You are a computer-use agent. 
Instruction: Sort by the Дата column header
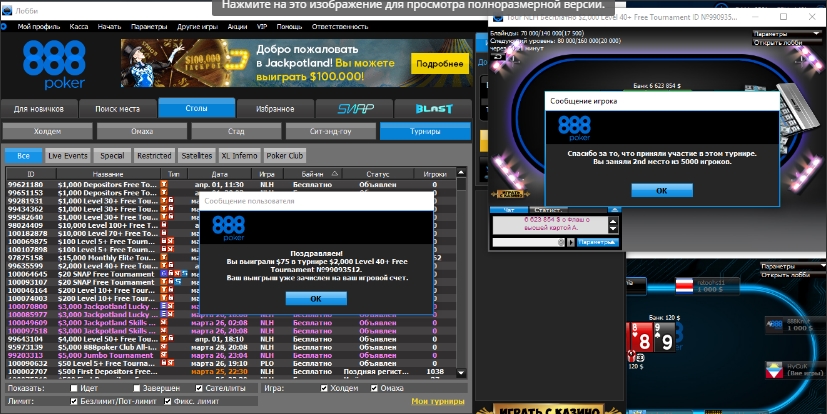point(219,174)
